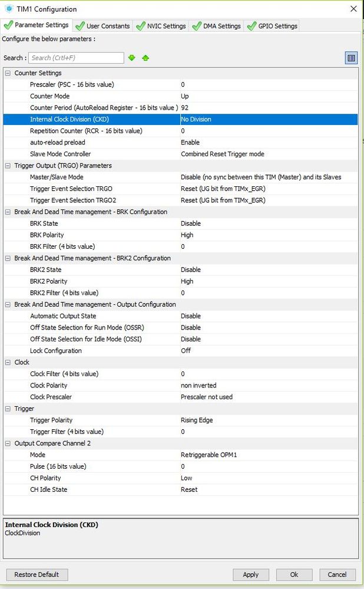
Task: Select the BRK Filter (4 bits value) row
Action: pos(180,247)
